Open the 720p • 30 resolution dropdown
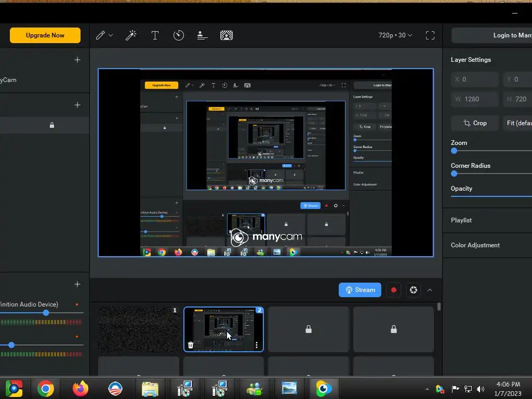The width and height of the screenshot is (532, 399). pos(395,35)
